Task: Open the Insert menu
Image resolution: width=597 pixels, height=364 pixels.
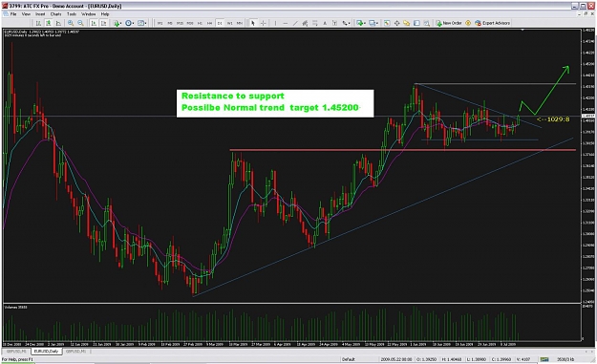Action: pos(40,14)
